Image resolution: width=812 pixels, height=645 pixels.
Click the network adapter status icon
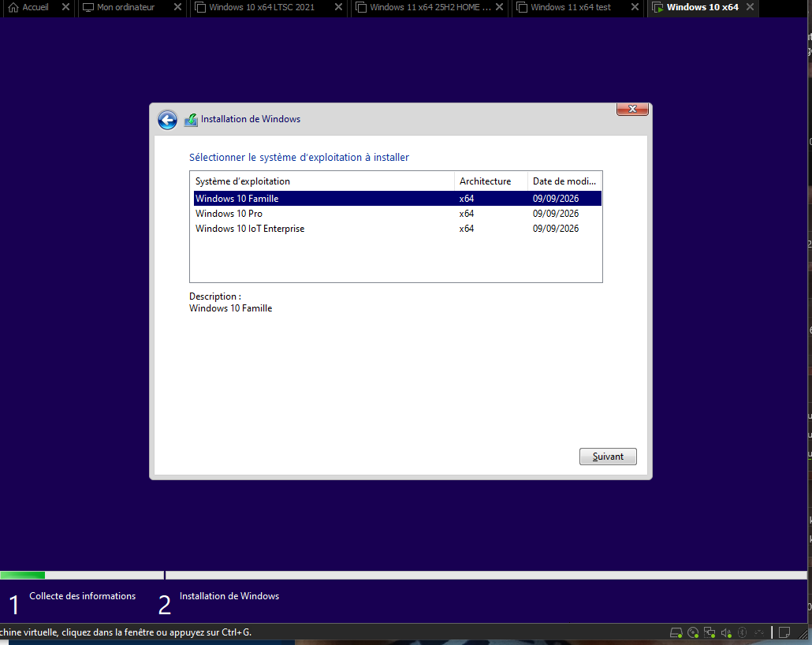(x=710, y=632)
